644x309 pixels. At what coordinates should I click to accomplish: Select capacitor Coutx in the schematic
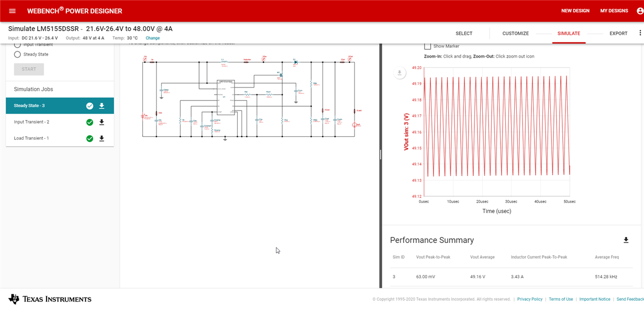[335, 120]
